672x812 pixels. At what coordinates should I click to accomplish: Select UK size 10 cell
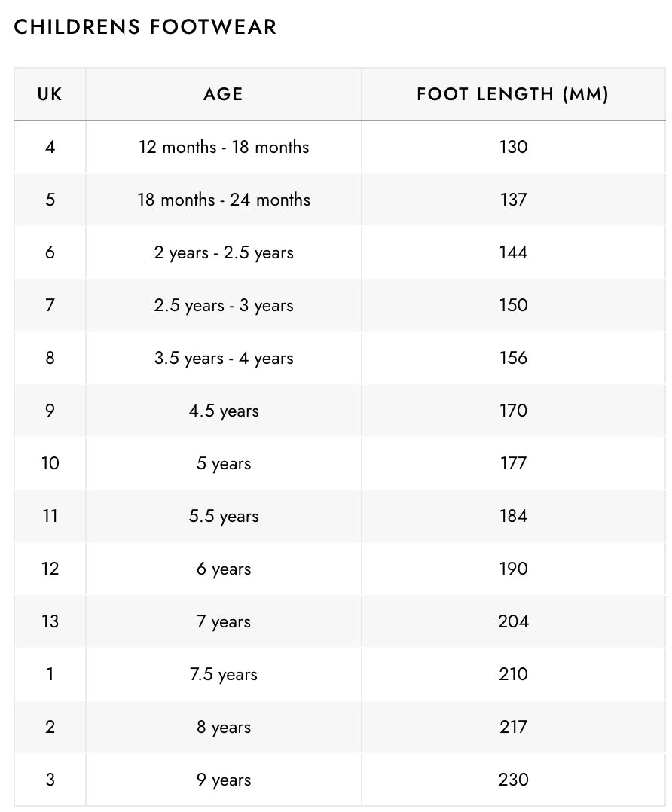(50, 463)
